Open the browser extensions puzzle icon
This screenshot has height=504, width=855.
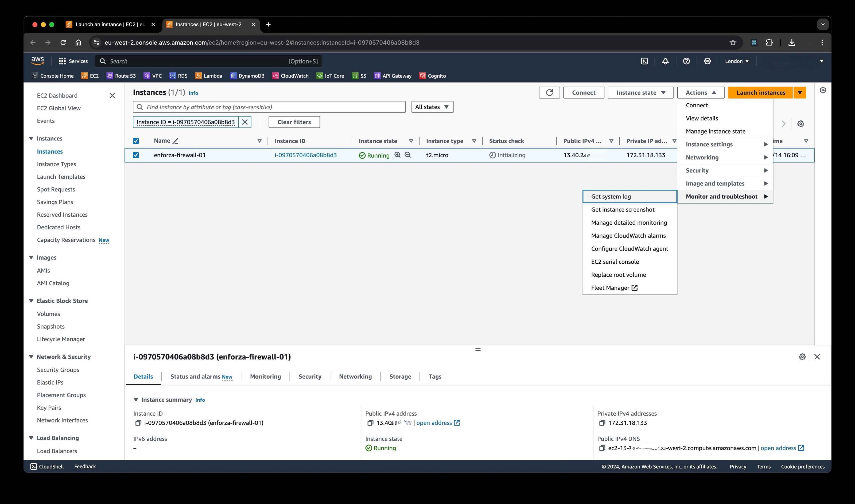pyautogui.click(x=770, y=42)
